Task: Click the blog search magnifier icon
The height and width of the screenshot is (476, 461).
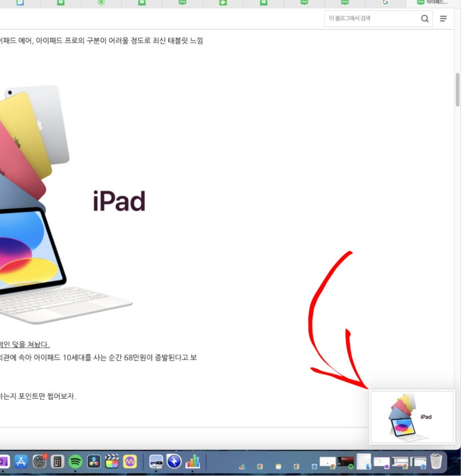Action: pos(425,18)
